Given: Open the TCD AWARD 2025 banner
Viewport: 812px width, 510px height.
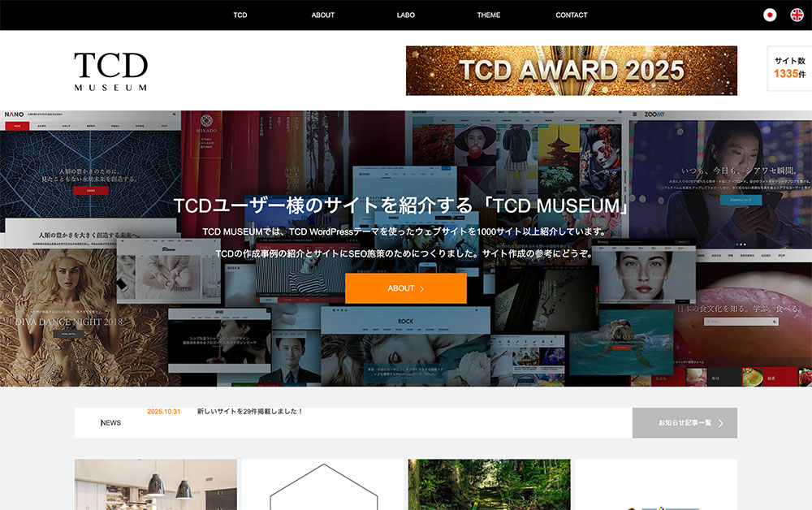Looking at the screenshot, I should point(571,71).
